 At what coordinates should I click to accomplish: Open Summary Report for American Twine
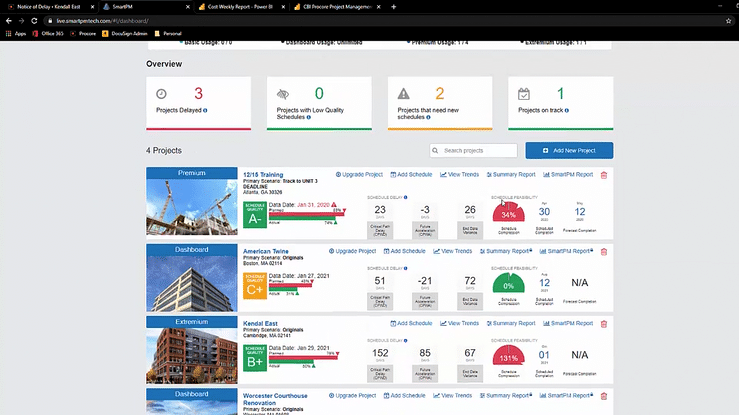click(506, 251)
